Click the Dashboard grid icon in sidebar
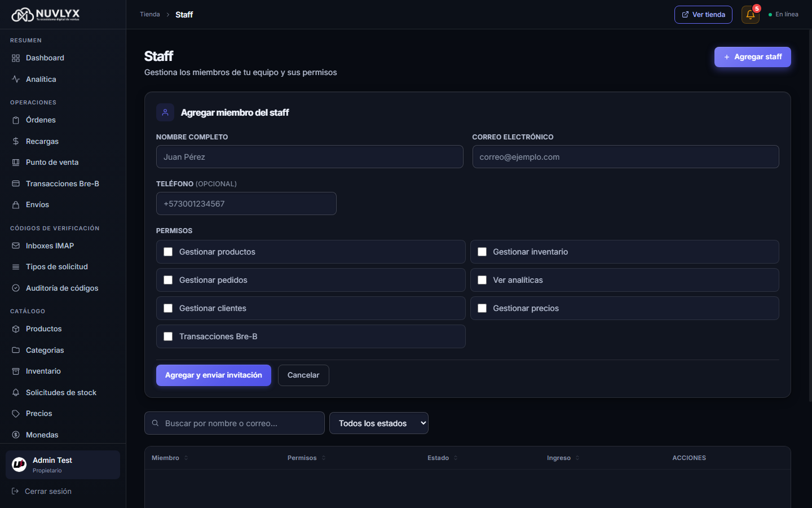 click(16, 58)
